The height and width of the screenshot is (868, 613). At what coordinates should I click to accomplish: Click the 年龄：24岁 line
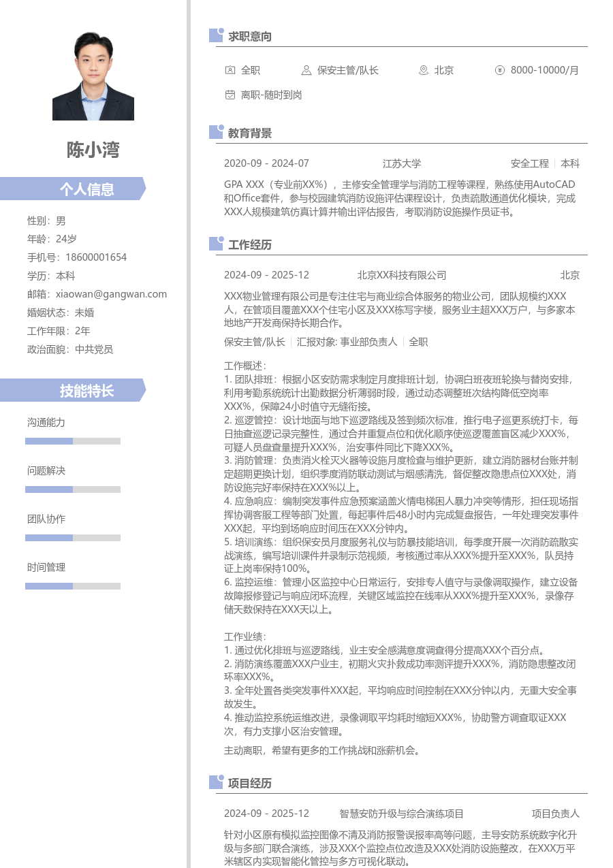[x=52, y=239]
